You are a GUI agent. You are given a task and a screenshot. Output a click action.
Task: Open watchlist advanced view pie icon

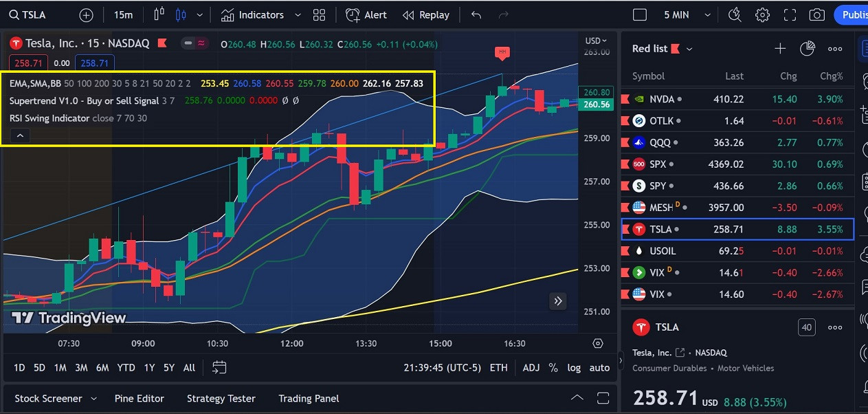(x=808, y=48)
